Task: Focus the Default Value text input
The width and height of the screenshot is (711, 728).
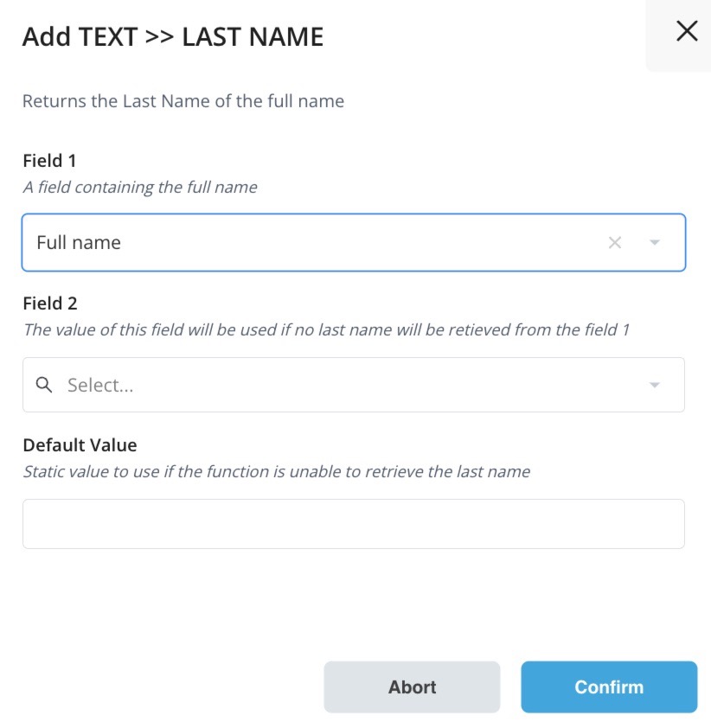Action: point(354,524)
